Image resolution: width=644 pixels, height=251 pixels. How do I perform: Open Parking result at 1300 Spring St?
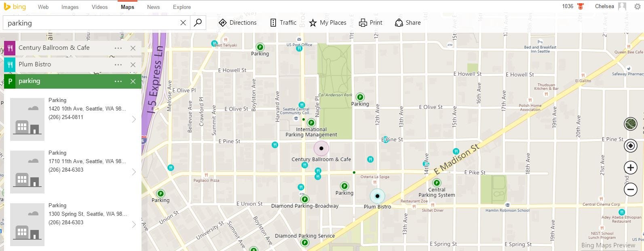(x=73, y=224)
